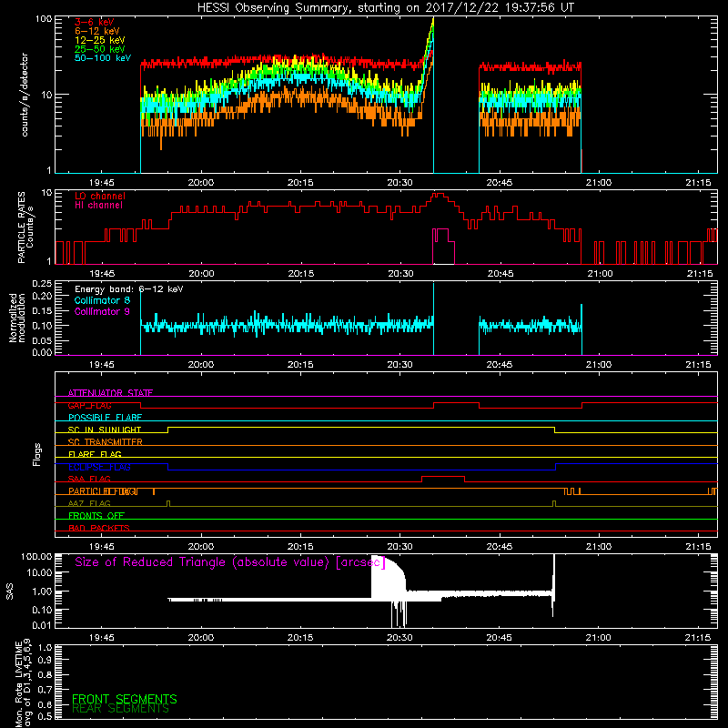Click the Size of Reduced Triangle label
Image resolution: width=728 pixels, height=728 pixels.
click(230, 562)
